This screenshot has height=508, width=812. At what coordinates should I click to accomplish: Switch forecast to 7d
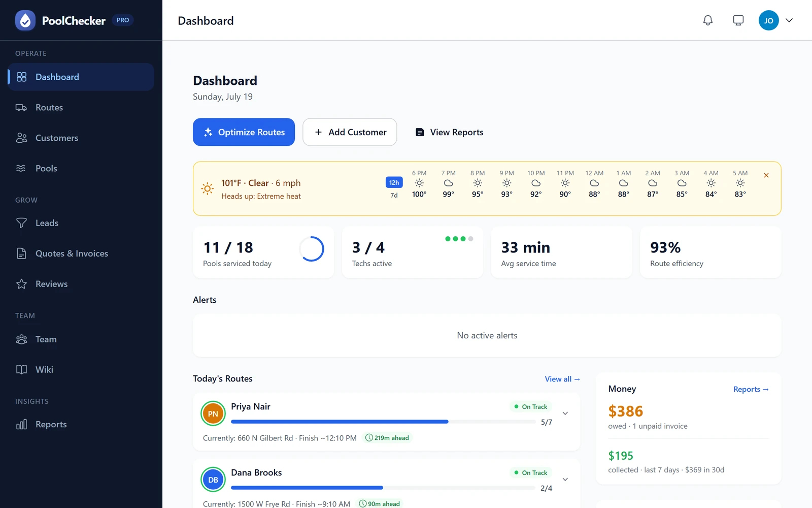pos(394,195)
